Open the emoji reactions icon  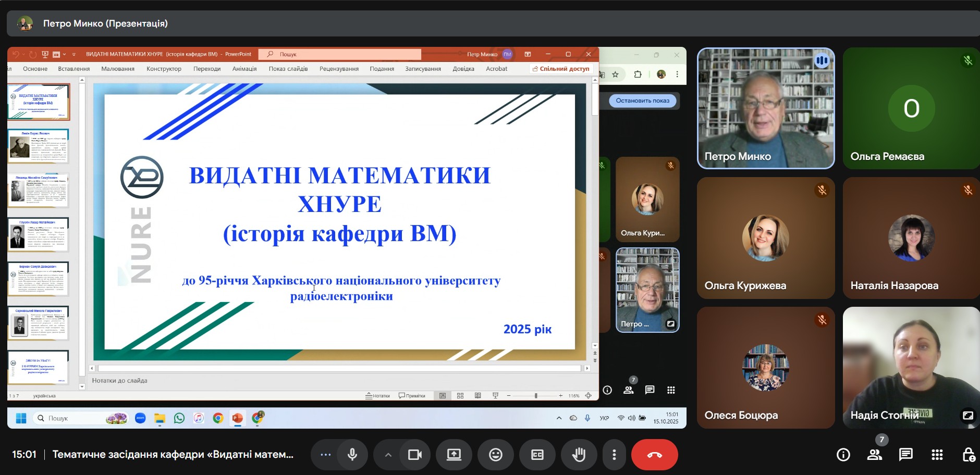pos(495,455)
